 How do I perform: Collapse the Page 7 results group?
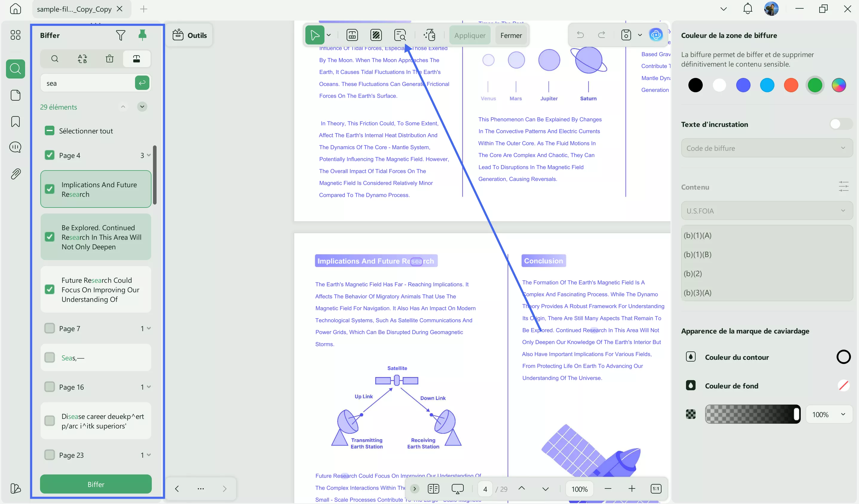point(148,328)
